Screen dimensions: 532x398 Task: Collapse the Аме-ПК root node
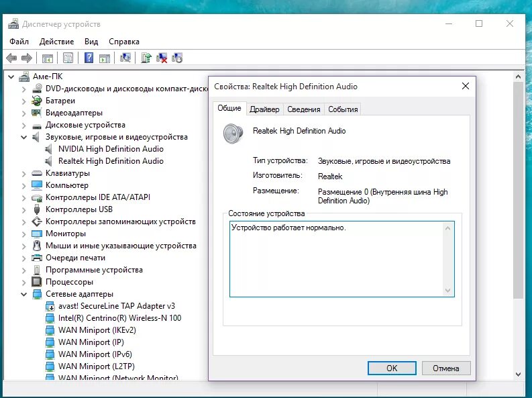tap(11, 77)
